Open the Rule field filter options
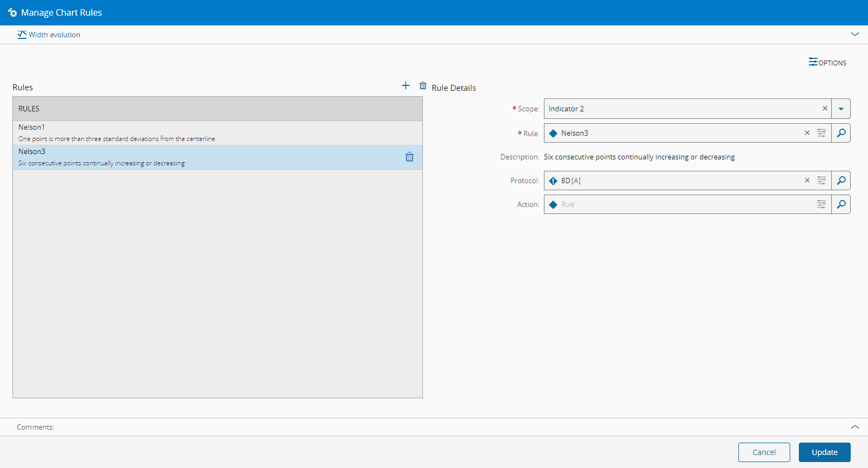 tap(822, 133)
